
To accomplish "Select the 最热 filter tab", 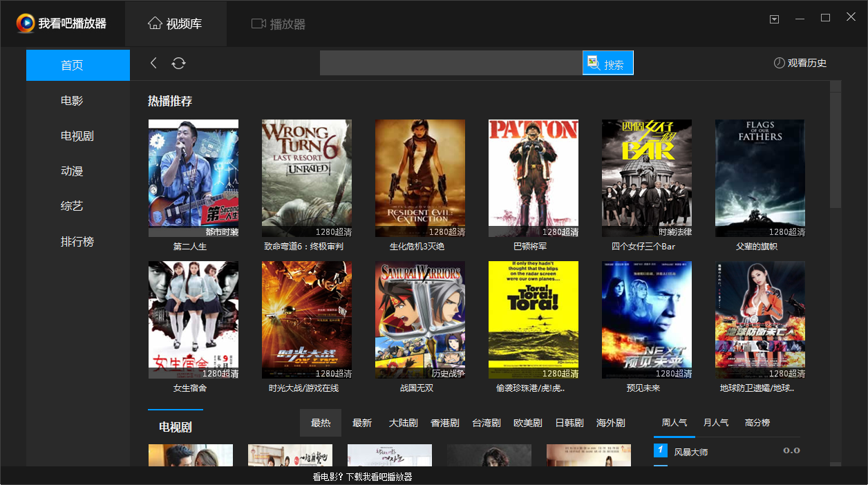I will pyautogui.click(x=321, y=423).
